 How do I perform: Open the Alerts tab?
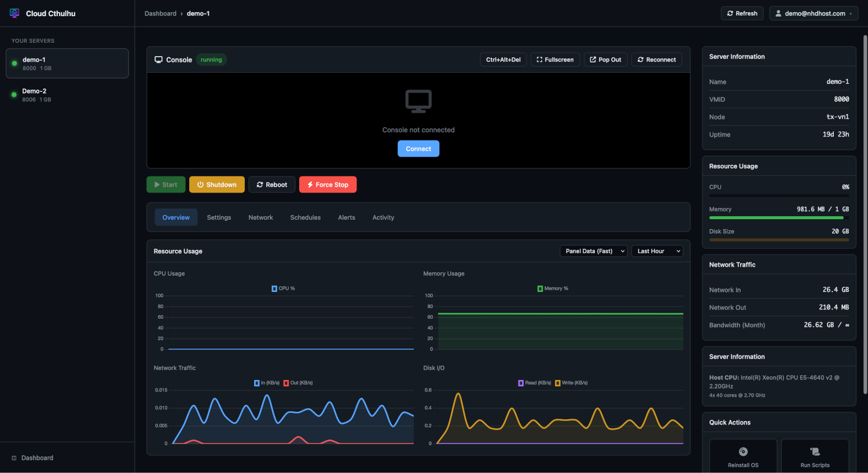pos(346,217)
